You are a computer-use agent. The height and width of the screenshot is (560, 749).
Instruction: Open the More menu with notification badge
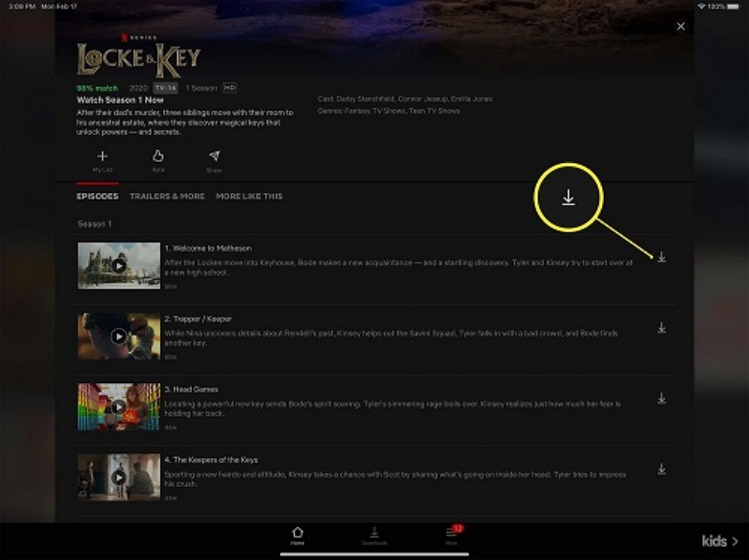point(452,536)
